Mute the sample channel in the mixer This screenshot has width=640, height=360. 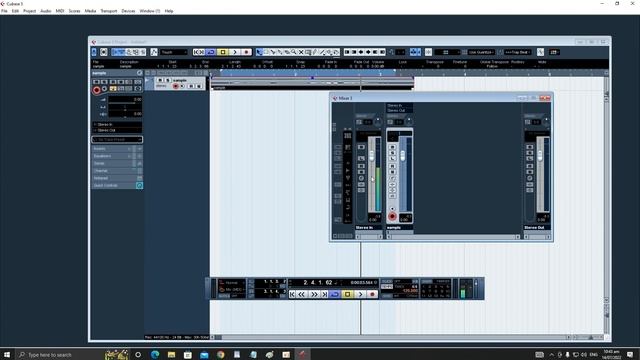392,147
